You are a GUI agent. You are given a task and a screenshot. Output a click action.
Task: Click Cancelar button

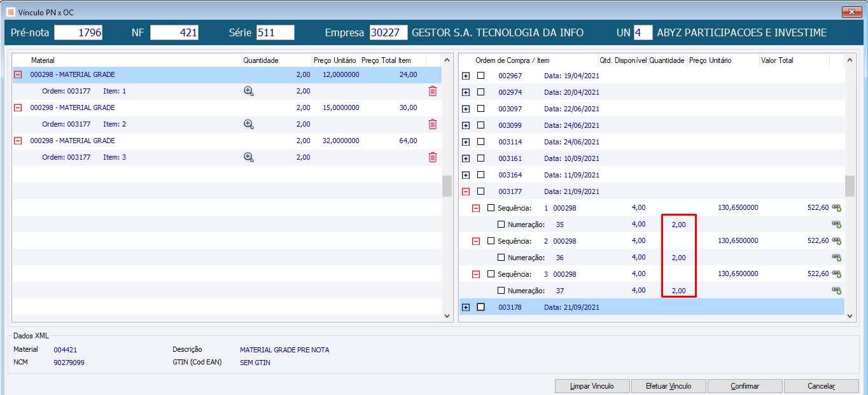[822, 386]
